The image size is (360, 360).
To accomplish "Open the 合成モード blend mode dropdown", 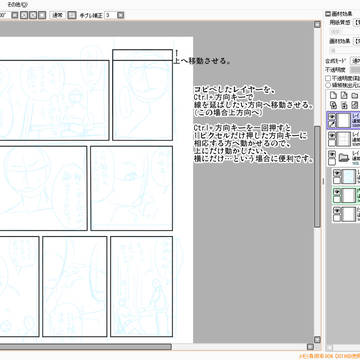I will point(356,61).
